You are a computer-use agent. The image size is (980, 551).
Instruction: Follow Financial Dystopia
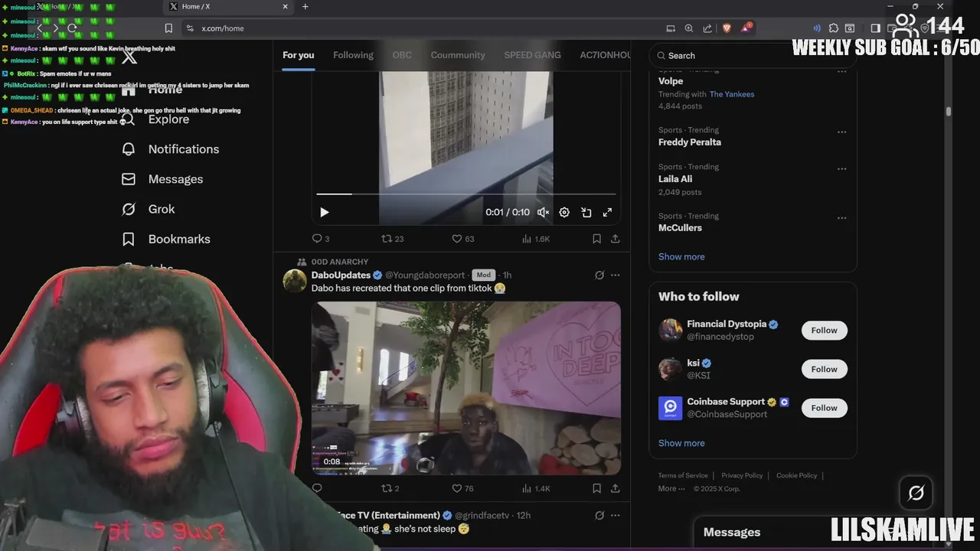pyautogui.click(x=825, y=331)
